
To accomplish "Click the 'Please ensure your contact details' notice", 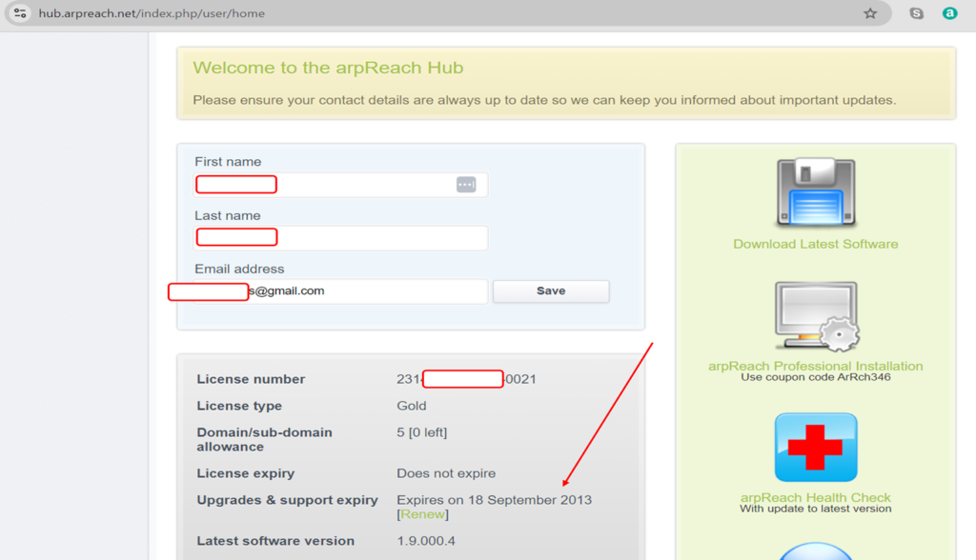I will point(544,100).
